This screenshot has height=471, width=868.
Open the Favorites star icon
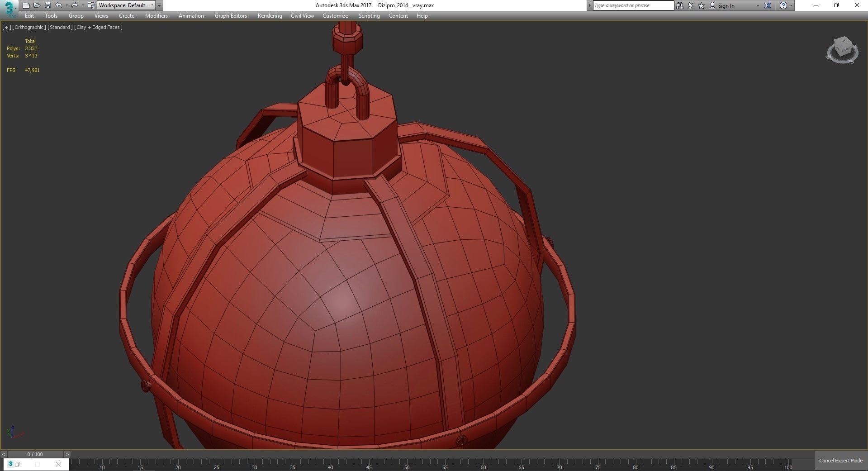702,5
